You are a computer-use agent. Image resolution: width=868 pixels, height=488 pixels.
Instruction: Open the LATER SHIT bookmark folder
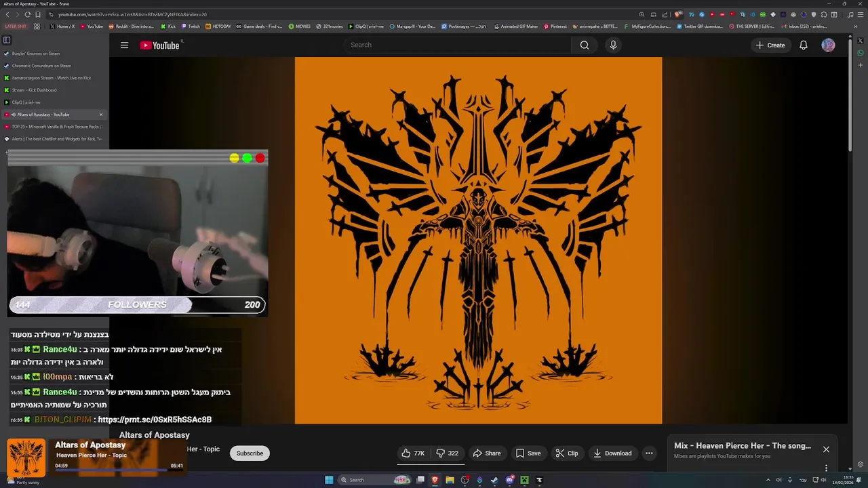click(15, 26)
